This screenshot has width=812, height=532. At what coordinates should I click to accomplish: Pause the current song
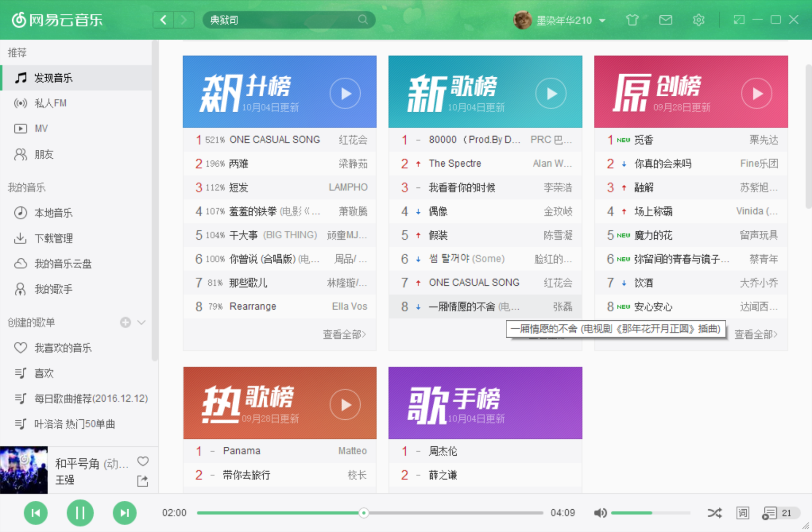(x=80, y=513)
